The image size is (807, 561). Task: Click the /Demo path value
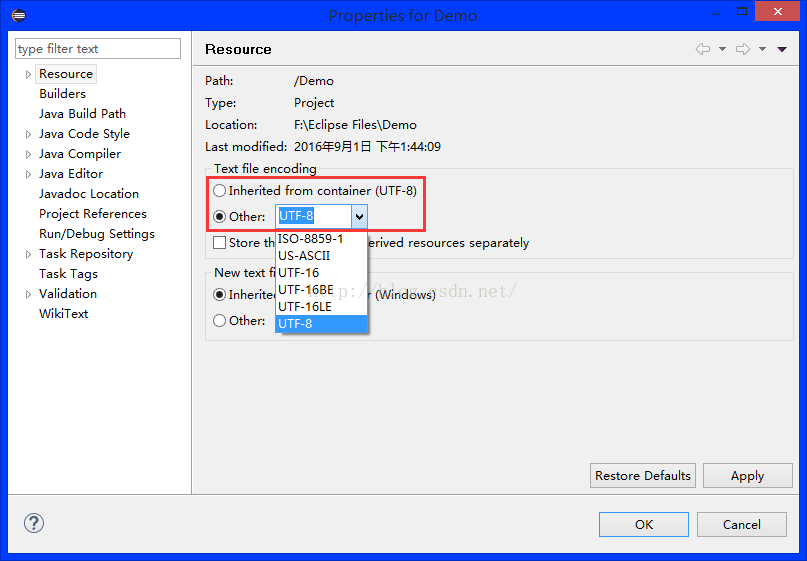point(313,81)
